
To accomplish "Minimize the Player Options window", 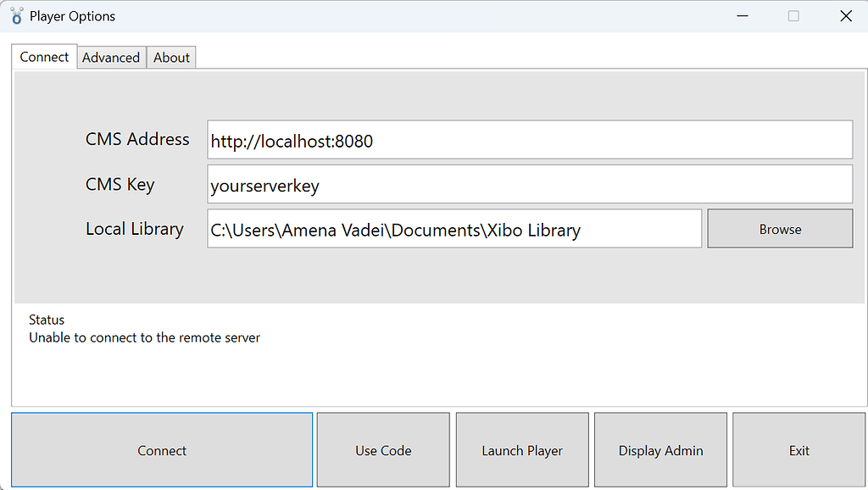I will [x=743, y=15].
